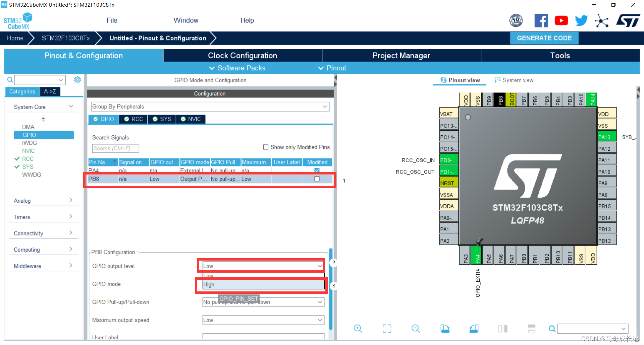Fit chip view to screen
This screenshot has height=345, width=644.
[x=387, y=329]
